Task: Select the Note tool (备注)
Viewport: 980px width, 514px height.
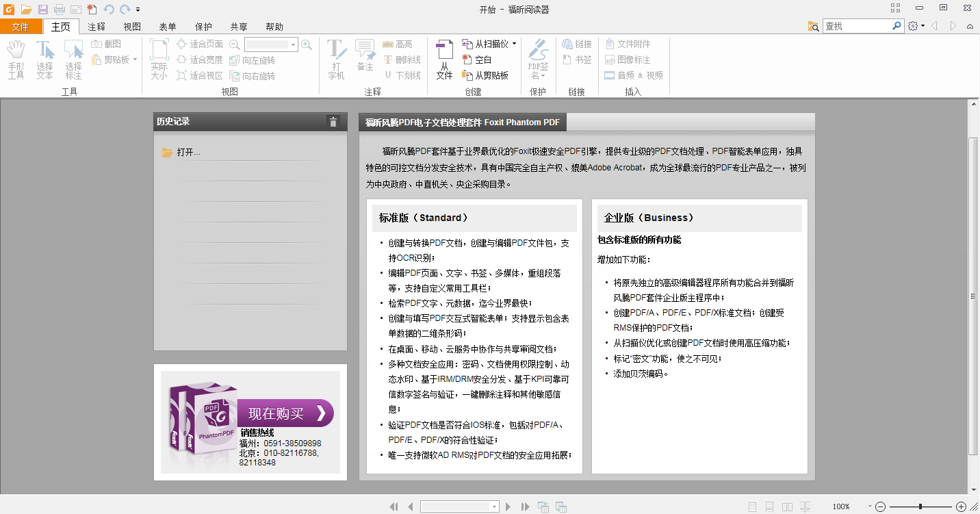Action: click(x=365, y=55)
